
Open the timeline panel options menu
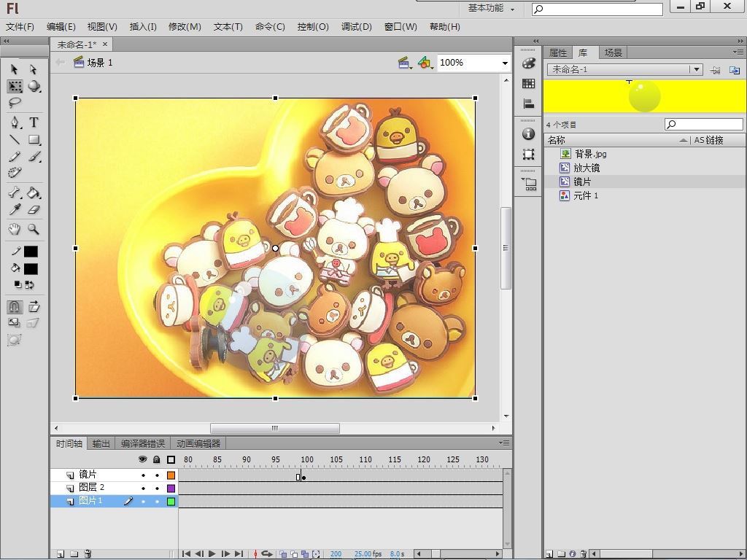click(505, 443)
